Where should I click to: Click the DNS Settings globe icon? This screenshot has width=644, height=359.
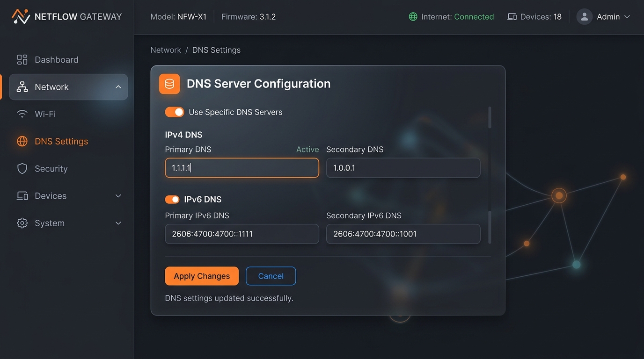tap(22, 141)
